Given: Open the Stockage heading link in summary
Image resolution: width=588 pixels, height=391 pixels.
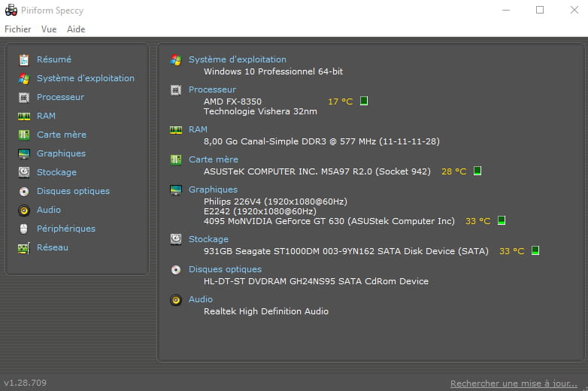Looking at the screenshot, I should pos(208,239).
